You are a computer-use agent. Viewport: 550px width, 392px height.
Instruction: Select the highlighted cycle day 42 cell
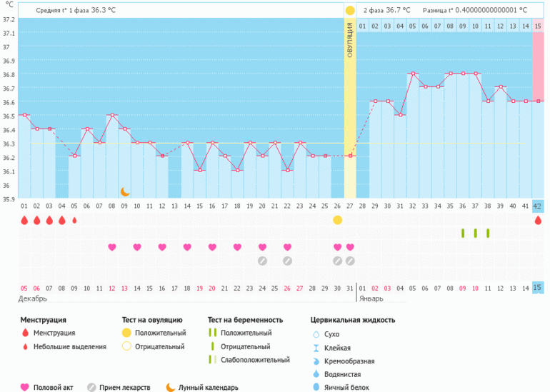[538, 206]
